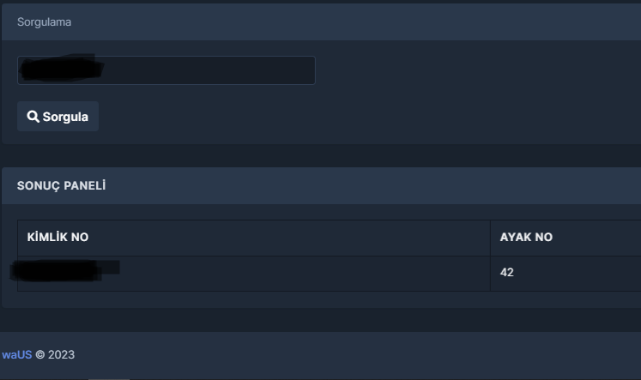This screenshot has width=641, height=380.
Task: Click the SONUÇ PANELİ header bar right of title
Action: pyautogui.click(x=368, y=186)
